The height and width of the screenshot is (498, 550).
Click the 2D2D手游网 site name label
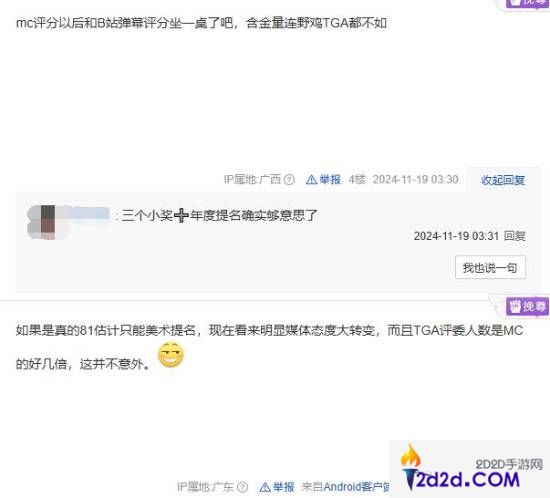click(x=509, y=465)
